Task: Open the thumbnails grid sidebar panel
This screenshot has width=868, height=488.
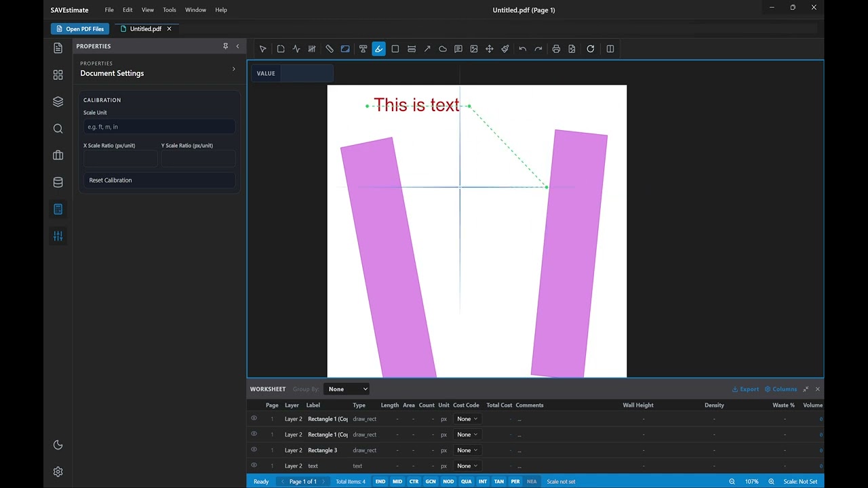Action: (x=58, y=75)
